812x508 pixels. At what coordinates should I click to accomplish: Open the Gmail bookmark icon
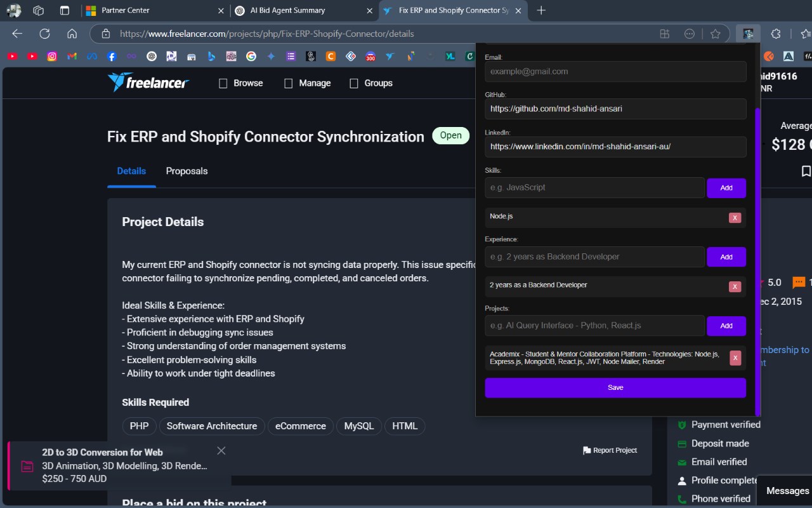[x=72, y=56]
